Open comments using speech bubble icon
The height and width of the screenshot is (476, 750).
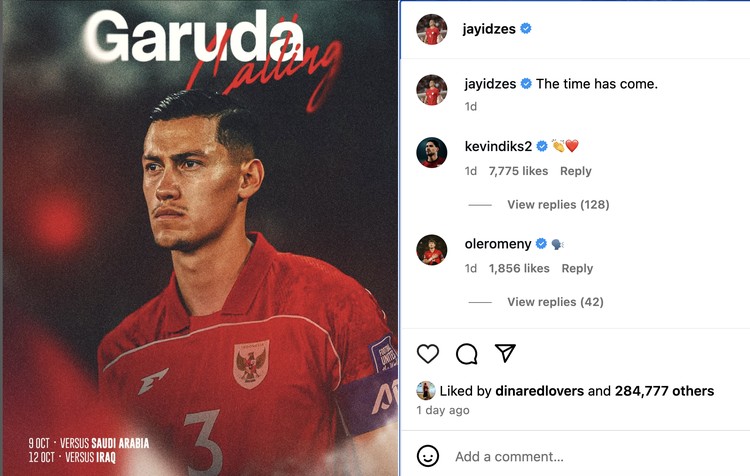(466, 354)
